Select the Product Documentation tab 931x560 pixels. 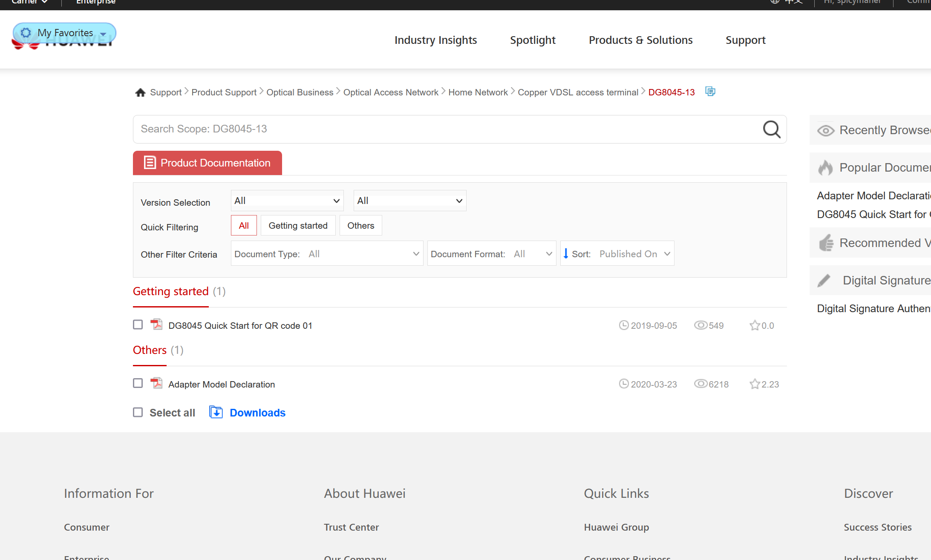point(208,163)
